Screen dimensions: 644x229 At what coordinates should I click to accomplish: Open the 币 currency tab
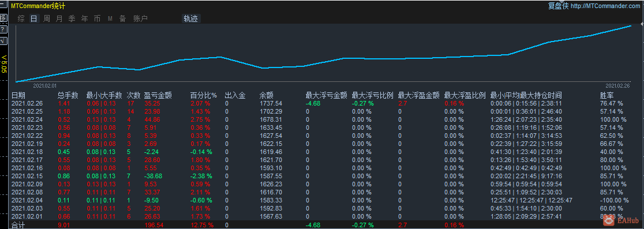pyautogui.click(x=97, y=18)
